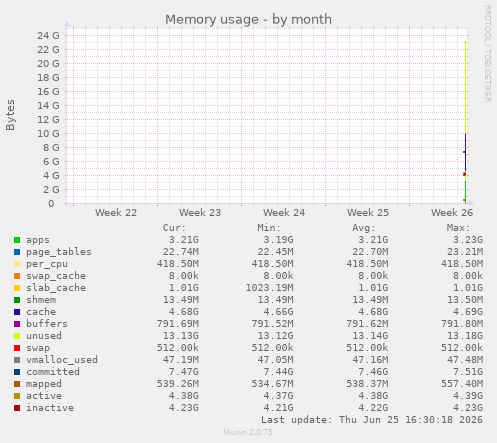Click the committed navy legend swatch

point(17,372)
